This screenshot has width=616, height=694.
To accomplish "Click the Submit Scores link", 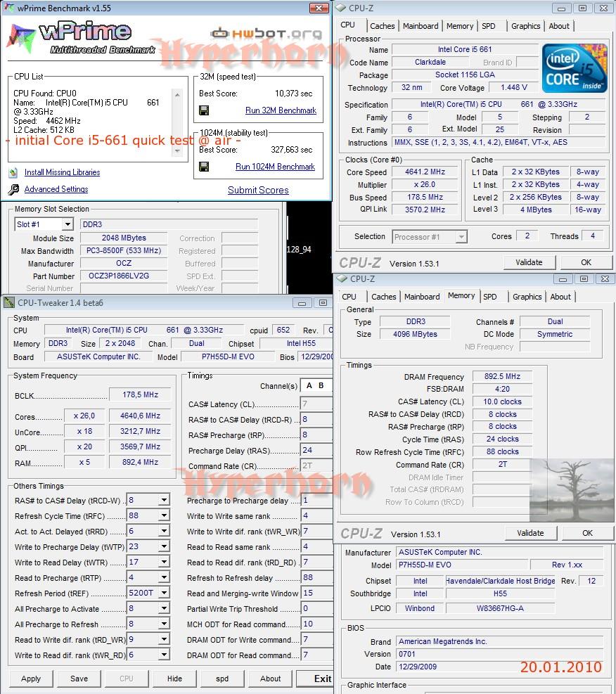I will pyautogui.click(x=258, y=190).
